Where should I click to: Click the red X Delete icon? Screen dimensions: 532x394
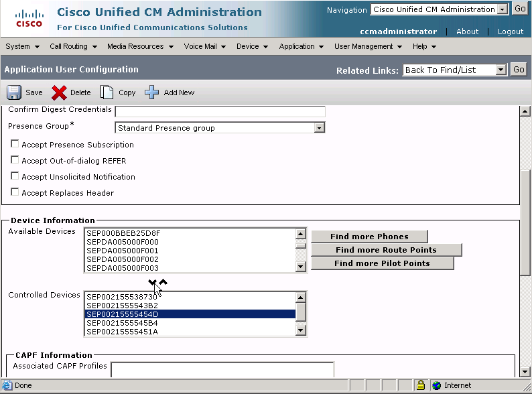click(59, 92)
